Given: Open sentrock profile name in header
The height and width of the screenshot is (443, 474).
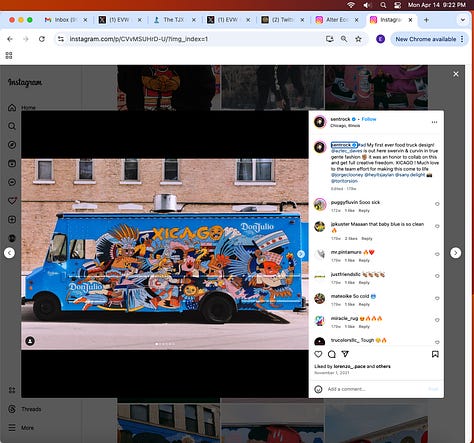Looking at the screenshot, I should (x=340, y=119).
